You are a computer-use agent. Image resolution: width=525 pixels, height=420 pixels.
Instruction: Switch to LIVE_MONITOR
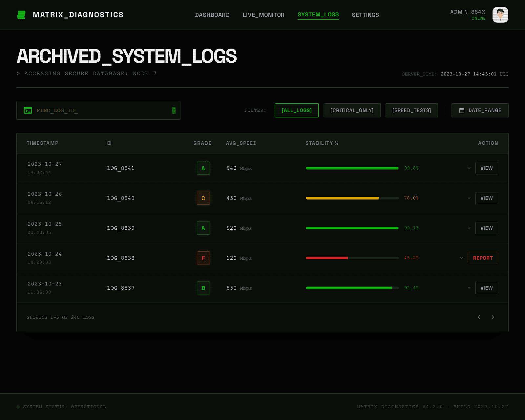click(x=263, y=15)
